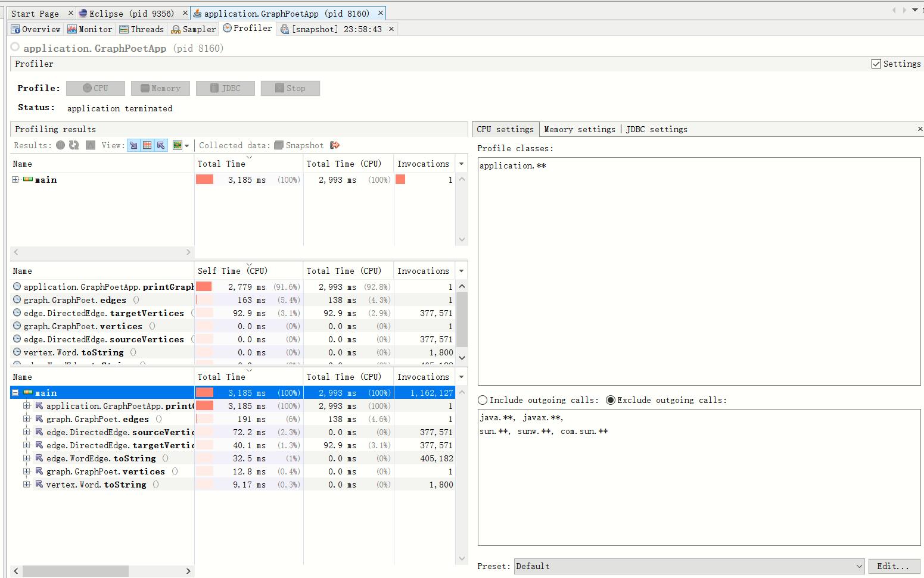This screenshot has width=924, height=578.
Task: Sort bottom table by the Invocations column header
Action: pyautogui.click(x=424, y=377)
